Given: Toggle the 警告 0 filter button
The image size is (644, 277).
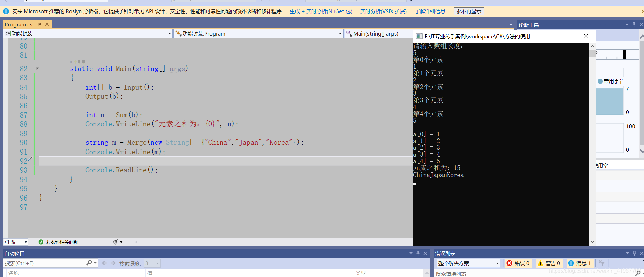Looking at the screenshot, I should pos(549,263).
